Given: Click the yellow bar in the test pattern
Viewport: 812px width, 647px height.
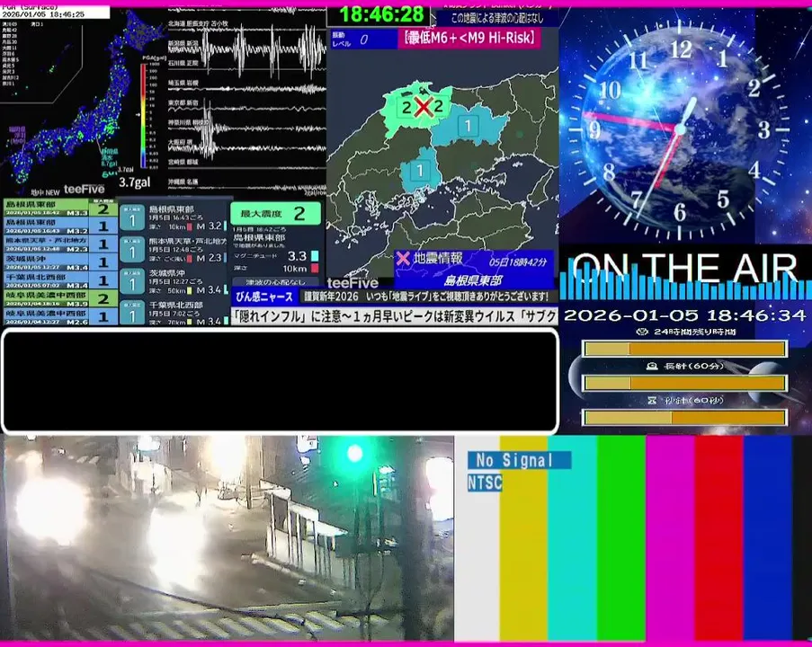Looking at the screenshot, I should point(523,538).
